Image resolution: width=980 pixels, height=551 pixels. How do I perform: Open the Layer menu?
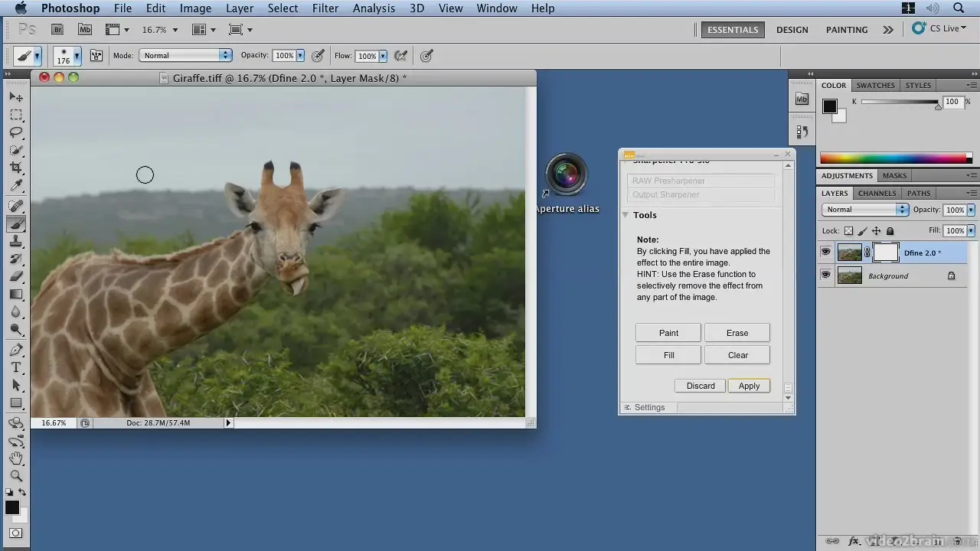[240, 8]
